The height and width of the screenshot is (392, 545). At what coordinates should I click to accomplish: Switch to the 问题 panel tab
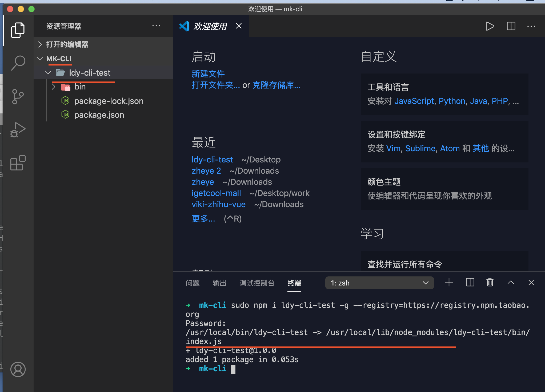coord(193,283)
